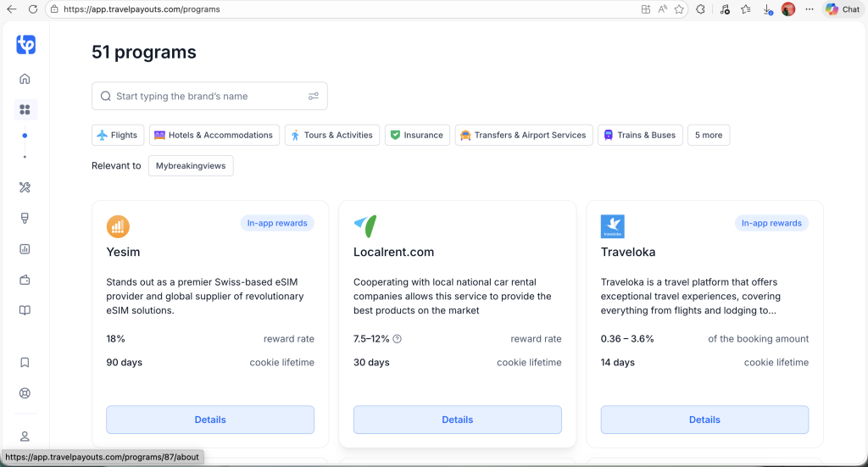Filter by Hotels & Accommodations category
The image size is (868, 467).
pos(214,135)
